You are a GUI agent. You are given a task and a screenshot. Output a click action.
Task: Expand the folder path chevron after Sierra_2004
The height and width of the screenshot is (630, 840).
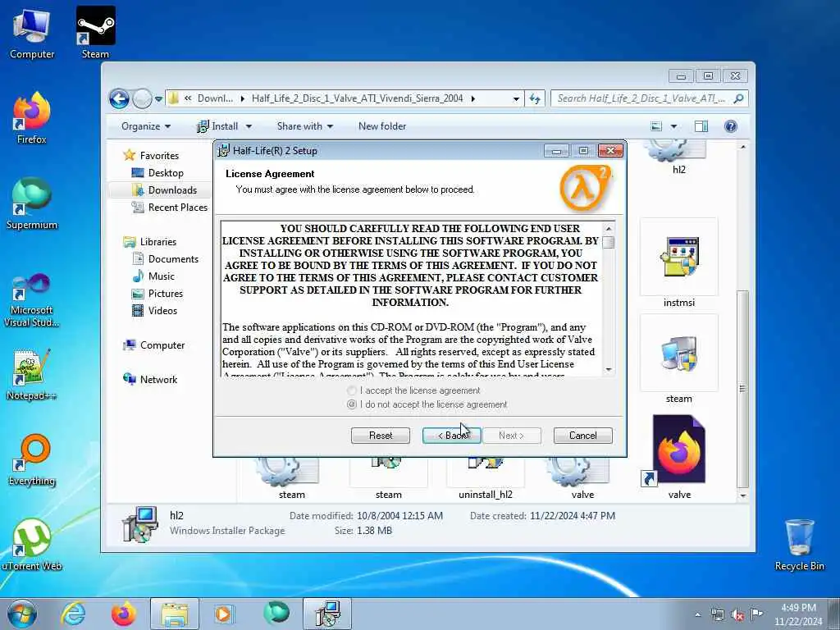coord(473,98)
